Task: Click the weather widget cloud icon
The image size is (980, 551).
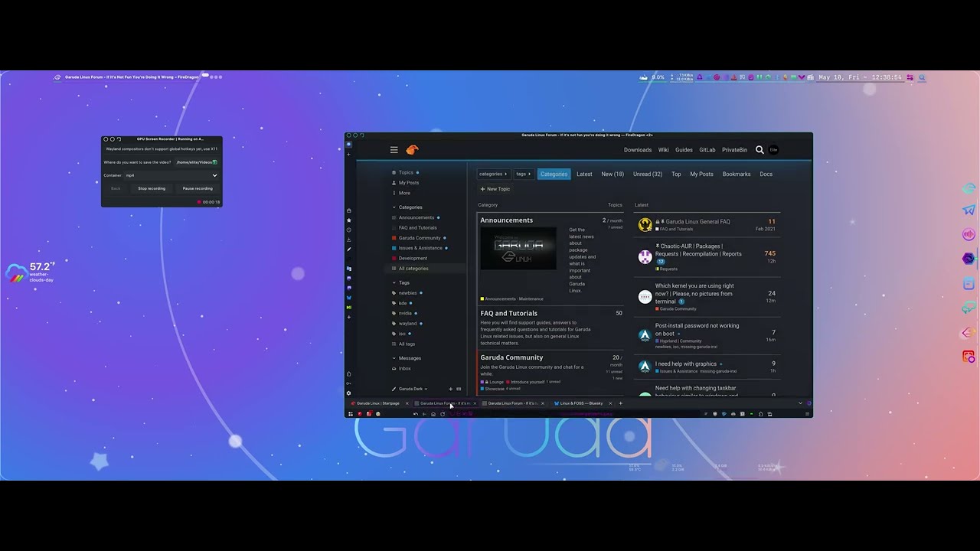Action: coord(16,273)
